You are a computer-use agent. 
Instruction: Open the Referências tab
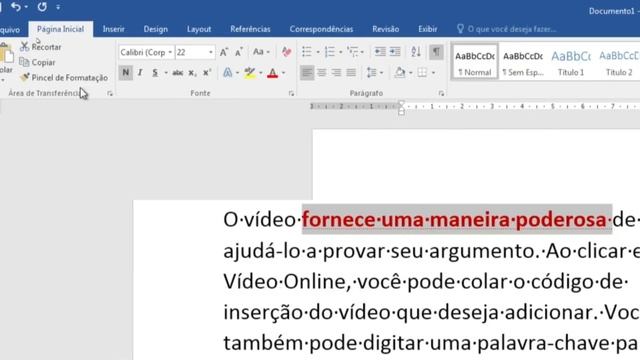250,29
